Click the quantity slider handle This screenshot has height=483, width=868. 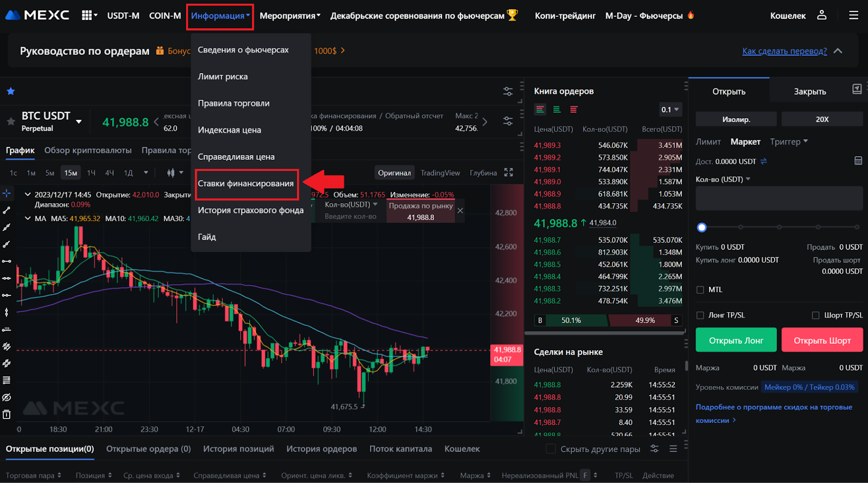coord(701,227)
